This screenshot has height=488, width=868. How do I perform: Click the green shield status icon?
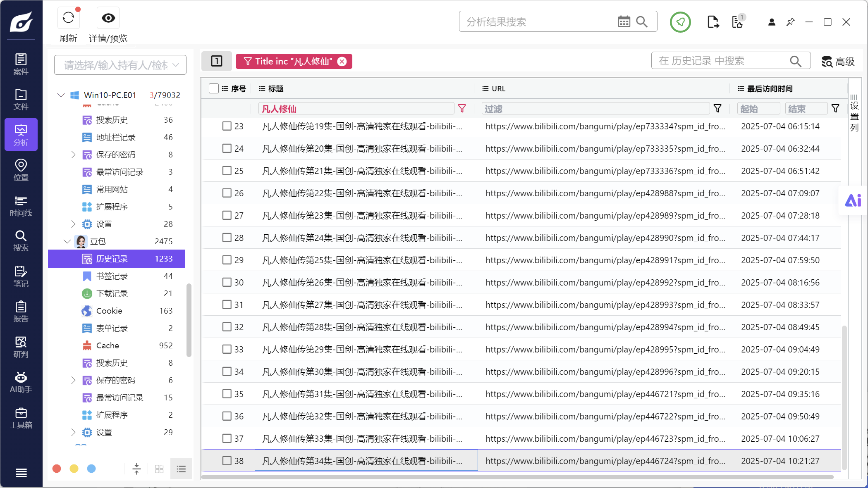click(x=680, y=22)
